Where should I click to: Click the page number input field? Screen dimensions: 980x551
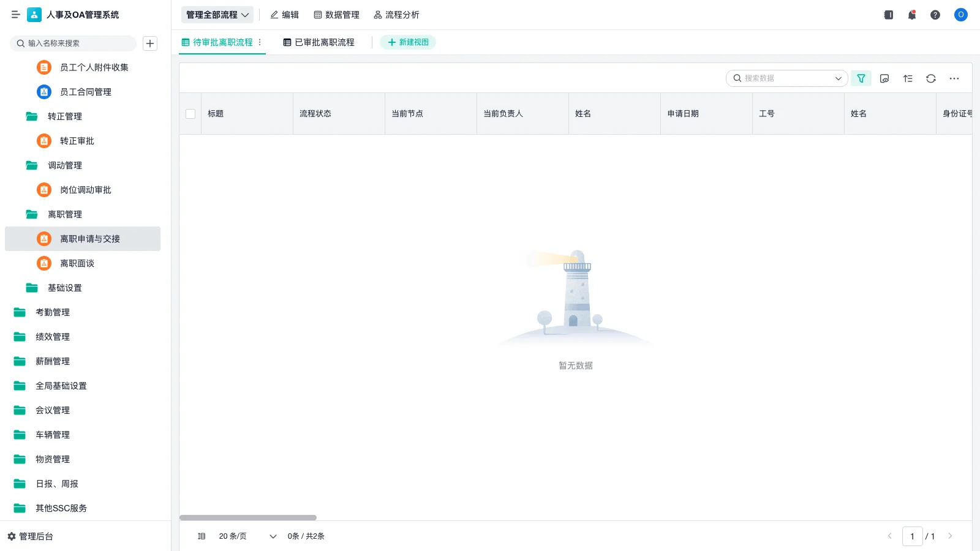(x=913, y=536)
